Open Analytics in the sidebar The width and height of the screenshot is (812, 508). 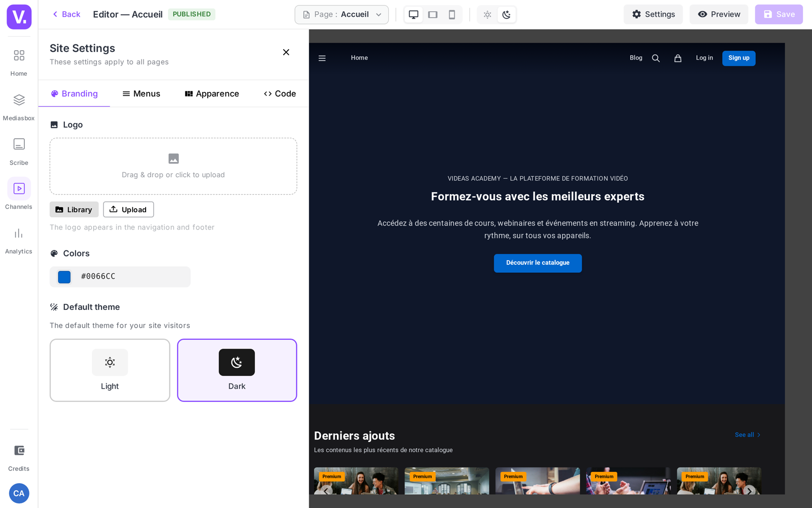(x=19, y=240)
